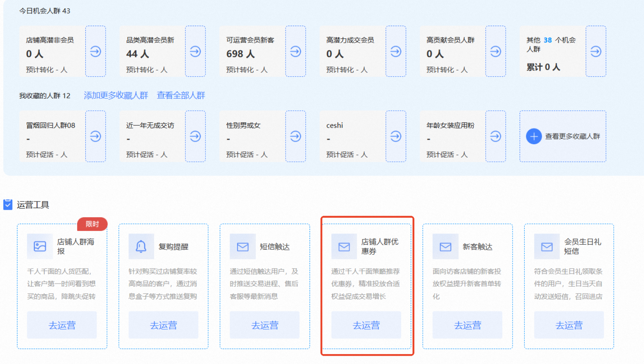Click 预计促活 under ceshi
This screenshot has width=644, height=364.
click(x=347, y=155)
